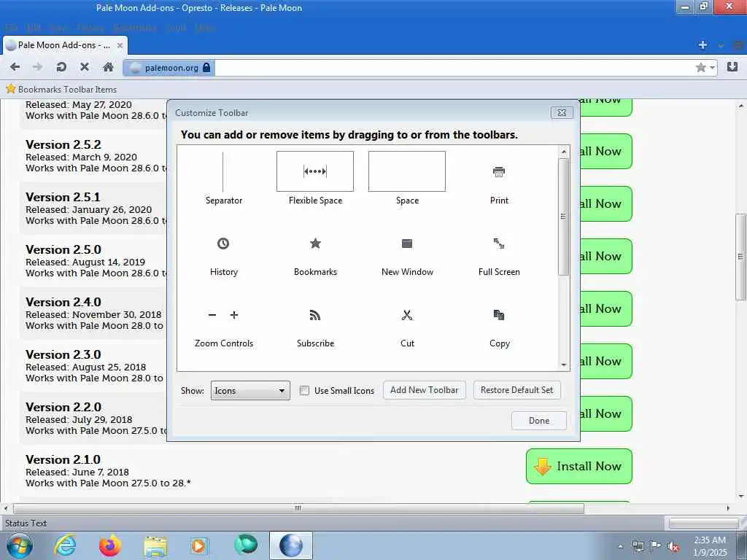747x560 pixels.
Task: Click the Version 2.2.0 heading
Action: point(63,407)
